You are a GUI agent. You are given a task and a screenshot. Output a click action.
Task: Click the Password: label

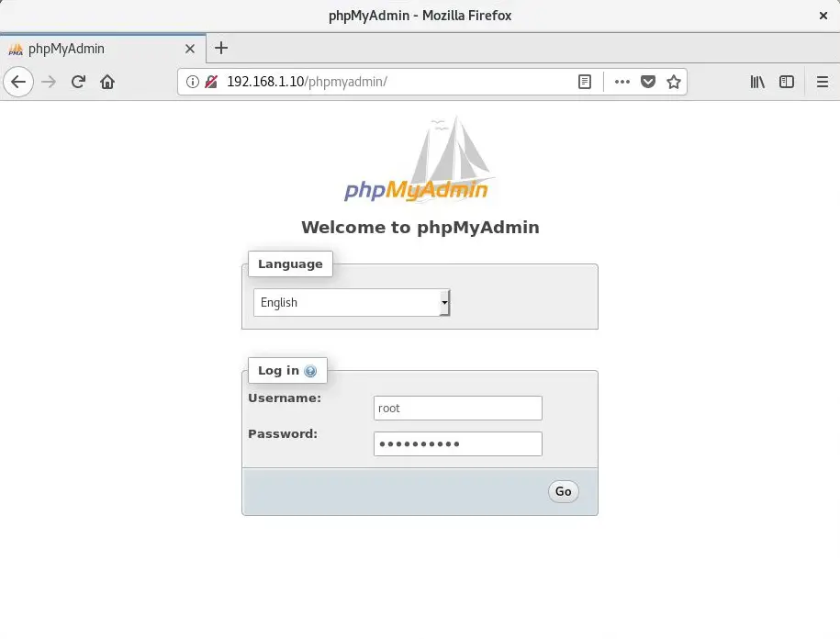click(283, 434)
